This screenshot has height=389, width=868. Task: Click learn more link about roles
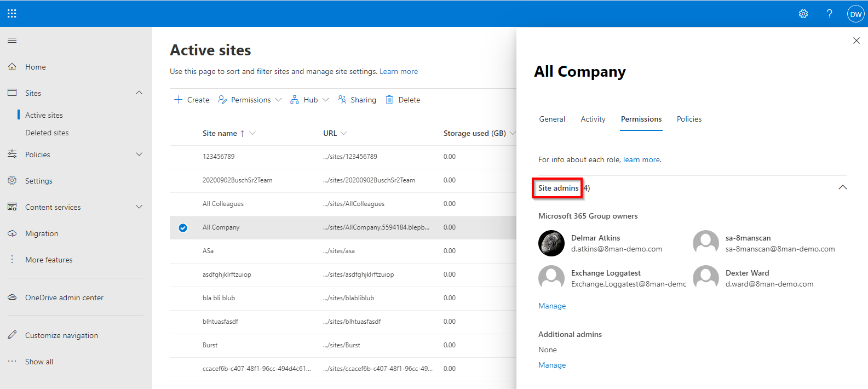point(641,159)
